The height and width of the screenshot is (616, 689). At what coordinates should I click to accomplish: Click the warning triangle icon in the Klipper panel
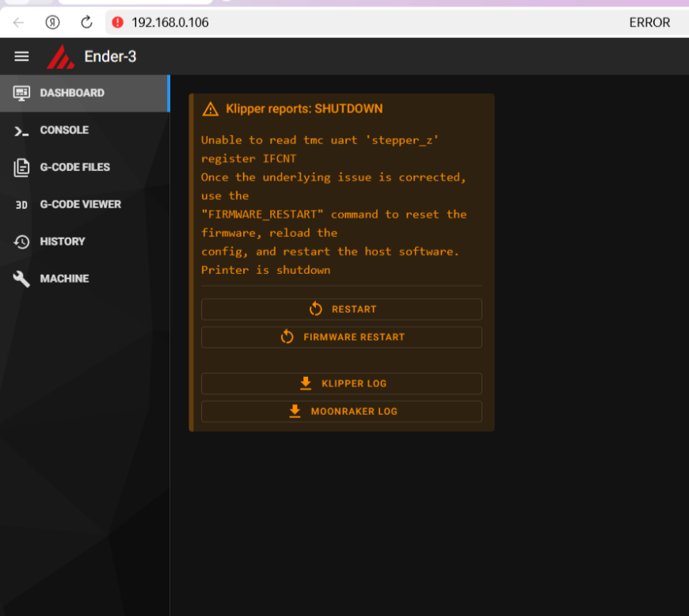click(x=211, y=109)
